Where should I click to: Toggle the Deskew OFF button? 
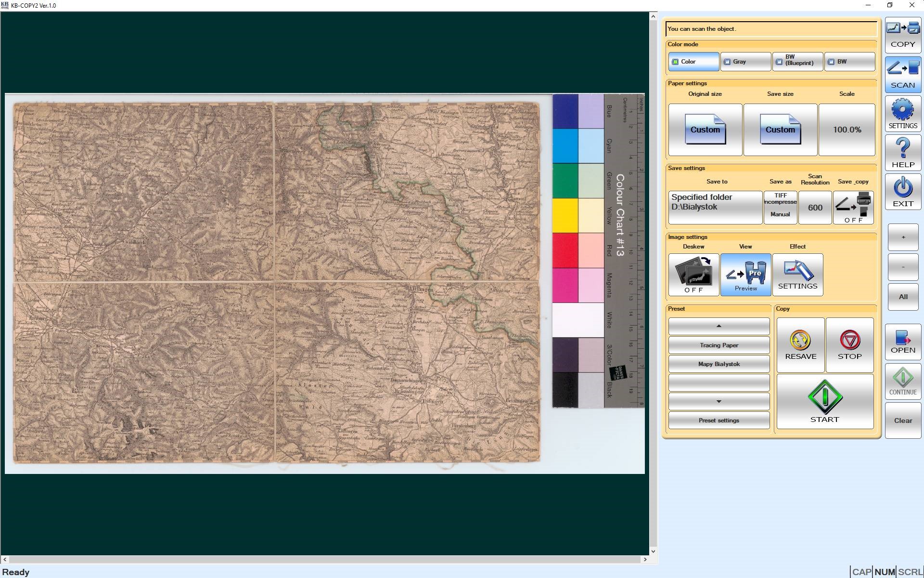click(x=693, y=275)
